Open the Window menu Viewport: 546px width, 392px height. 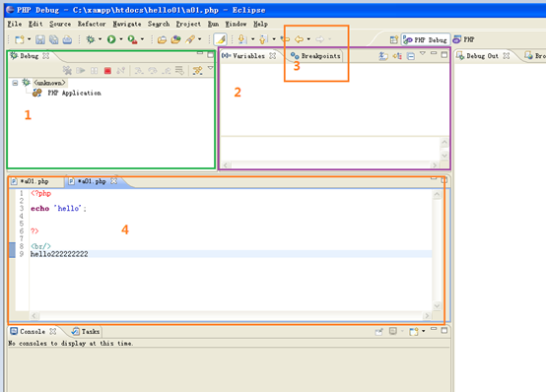click(236, 24)
